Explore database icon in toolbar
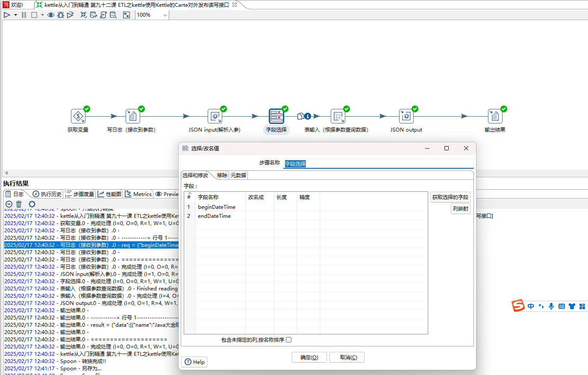This screenshot has width=588, height=375. (113, 15)
